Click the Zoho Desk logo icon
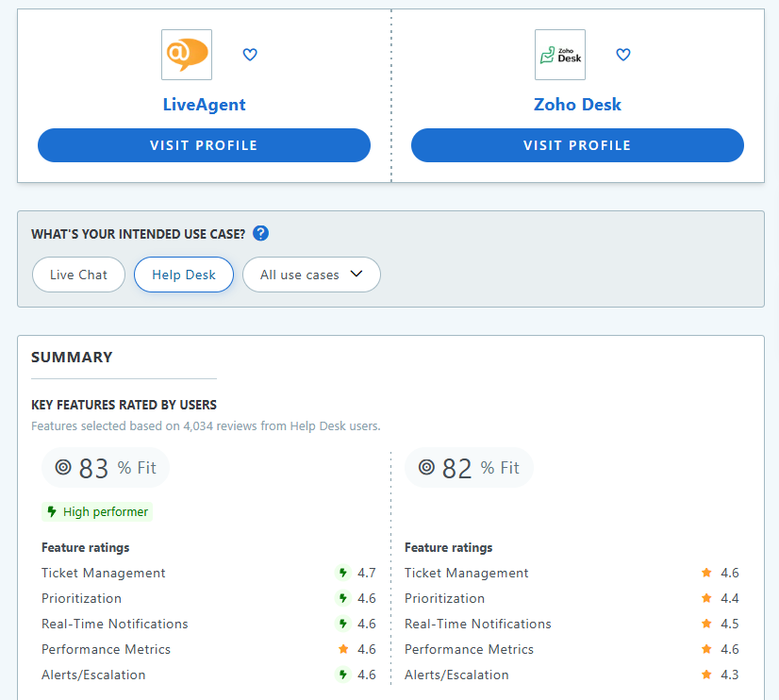This screenshot has height=700, width=779. tap(559, 55)
